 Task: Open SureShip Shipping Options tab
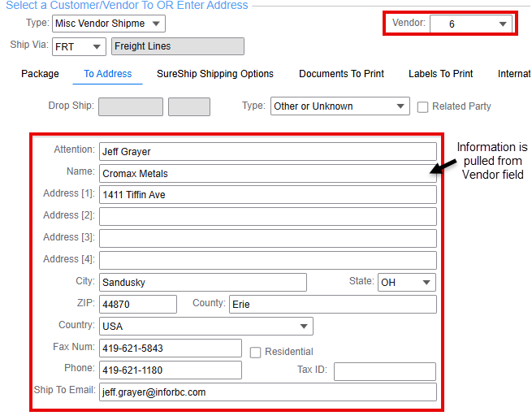215,74
